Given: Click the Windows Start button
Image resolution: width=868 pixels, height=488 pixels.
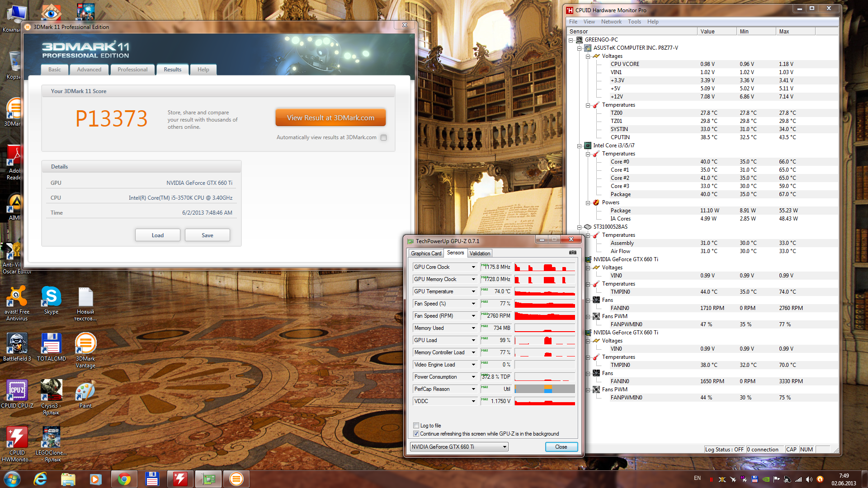Looking at the screenshot, I should coord(12,479).
